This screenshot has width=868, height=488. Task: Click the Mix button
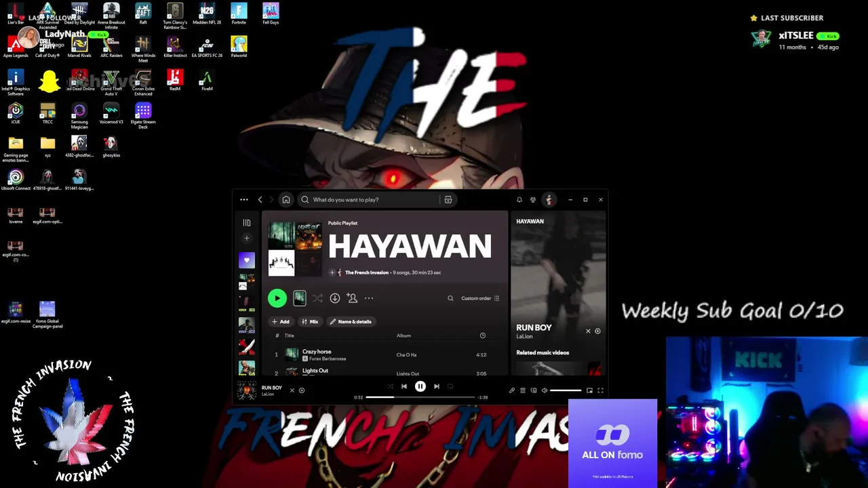click(310, 322)
